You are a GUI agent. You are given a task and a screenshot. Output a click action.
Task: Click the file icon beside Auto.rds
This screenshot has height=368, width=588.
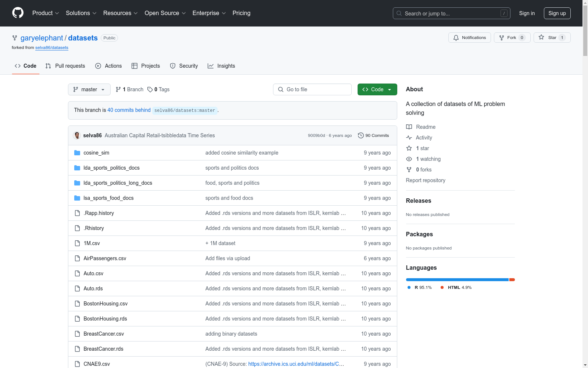pyautogui.click(x=77, y=289)
